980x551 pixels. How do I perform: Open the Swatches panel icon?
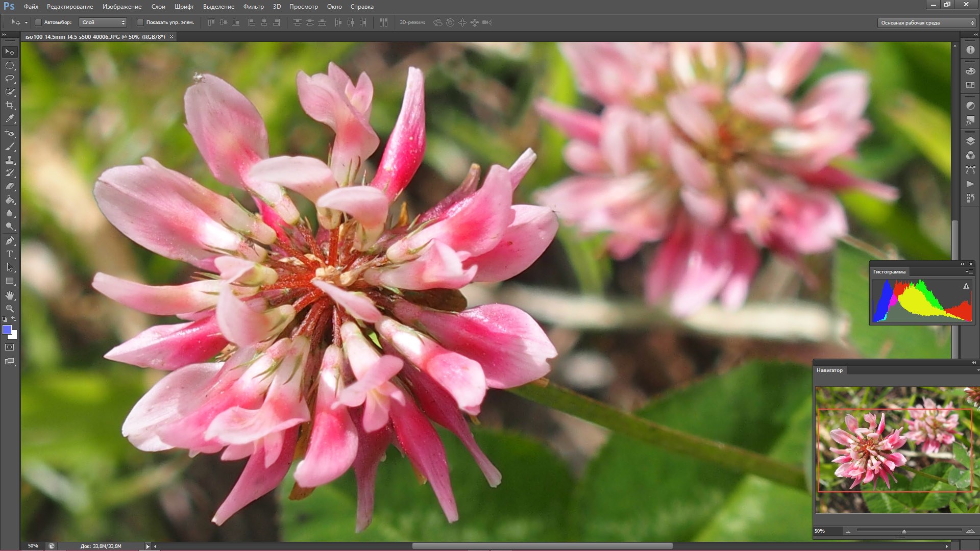tap(970, 85)
